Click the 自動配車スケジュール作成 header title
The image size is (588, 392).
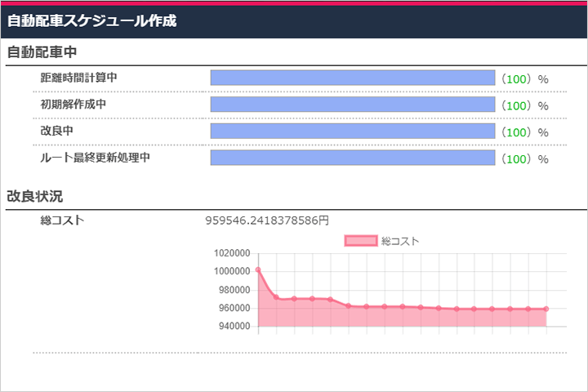[x=91, y=20]
